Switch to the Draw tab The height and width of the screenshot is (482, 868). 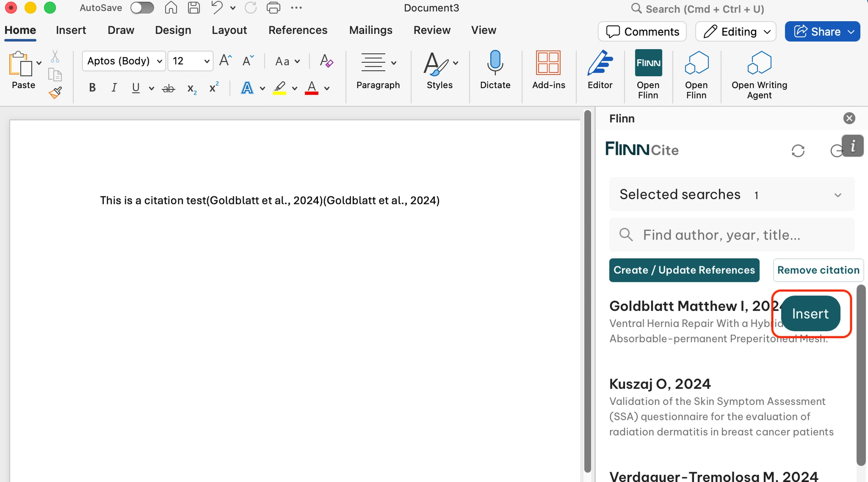tap(121, 30)
